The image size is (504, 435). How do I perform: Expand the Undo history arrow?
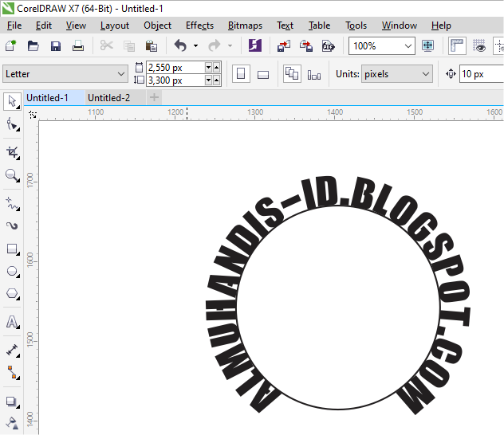[195, 46]
